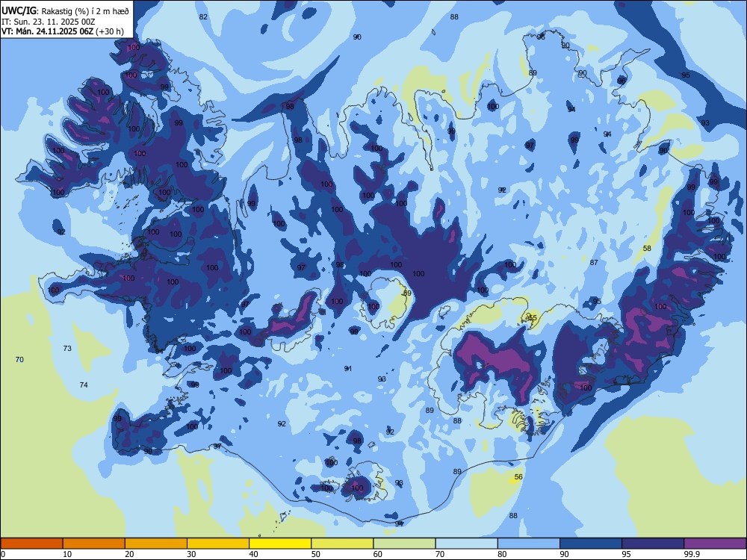Click the 80-90 medium blue legend swatch

pos(529,544)
